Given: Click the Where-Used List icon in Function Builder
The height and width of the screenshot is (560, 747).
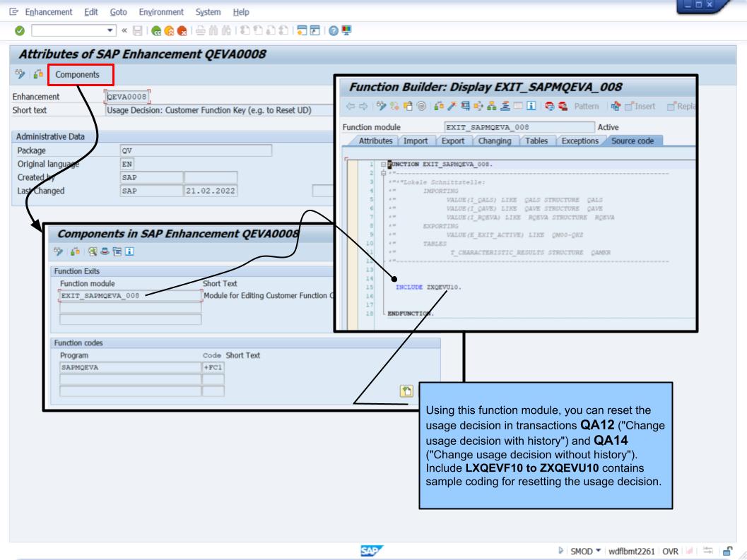Looking at the screenshot, I should click(478, 106).
